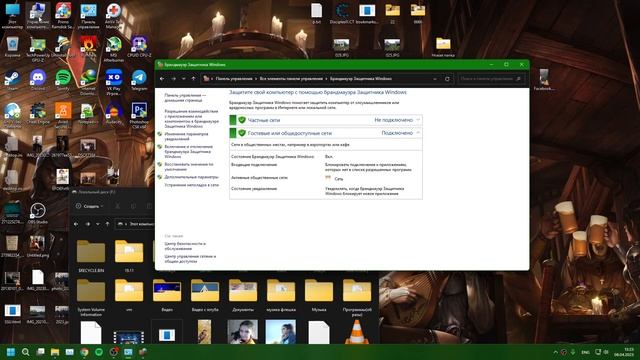Select '$RECYCLE.BIN' folder in File Explorer
The width and height of the screenshot is (640, 360).
coord(91,256)
